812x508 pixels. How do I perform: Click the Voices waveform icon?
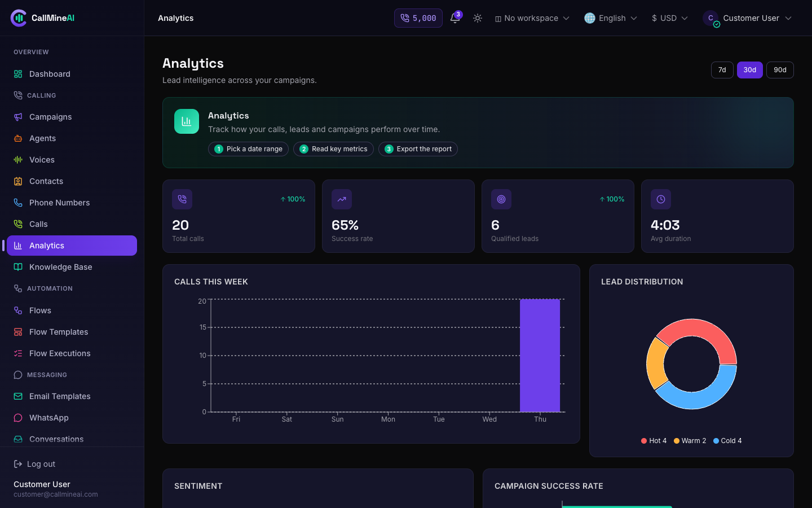18,160
